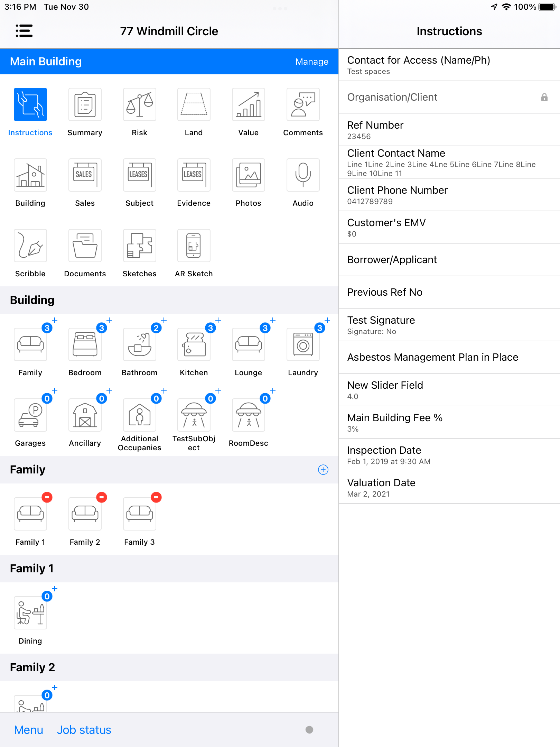Select the Bathroom room icon
The height and width of the screenshot is (747, 560).
click(140, 344)
